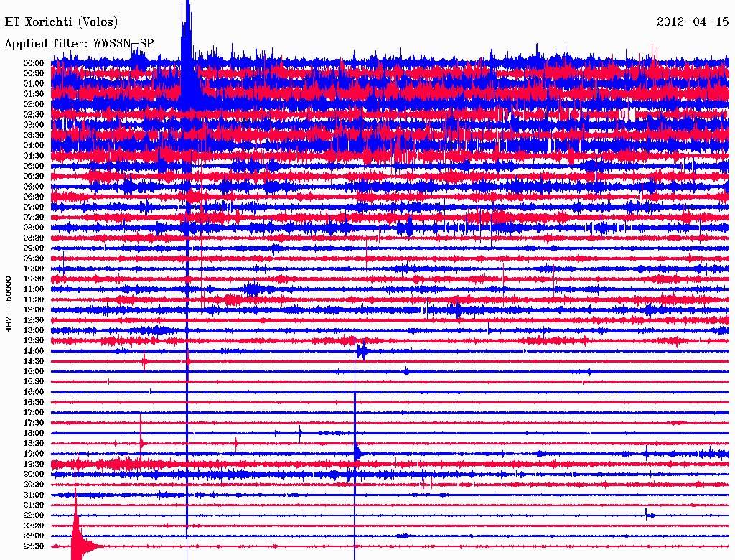Select the 13:00 time label
The width and height of the screenshot is (735, 560).
(x=34, y=331)
